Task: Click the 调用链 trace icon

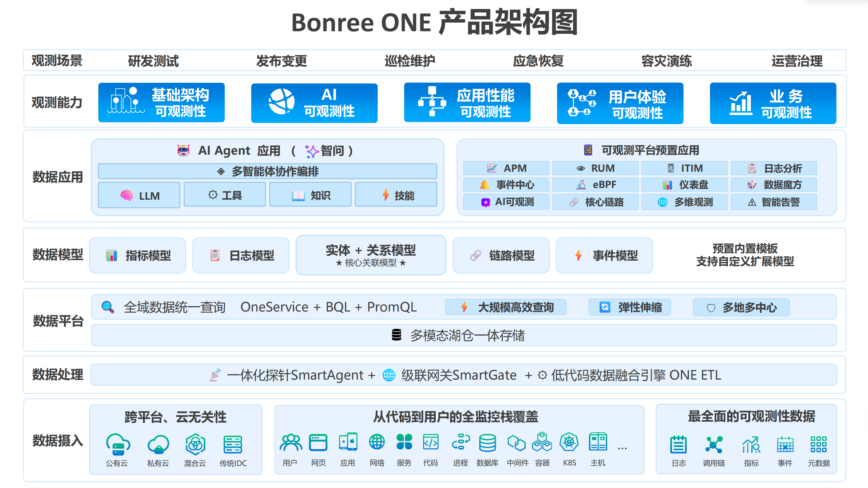Action: [x=714, y=445]
